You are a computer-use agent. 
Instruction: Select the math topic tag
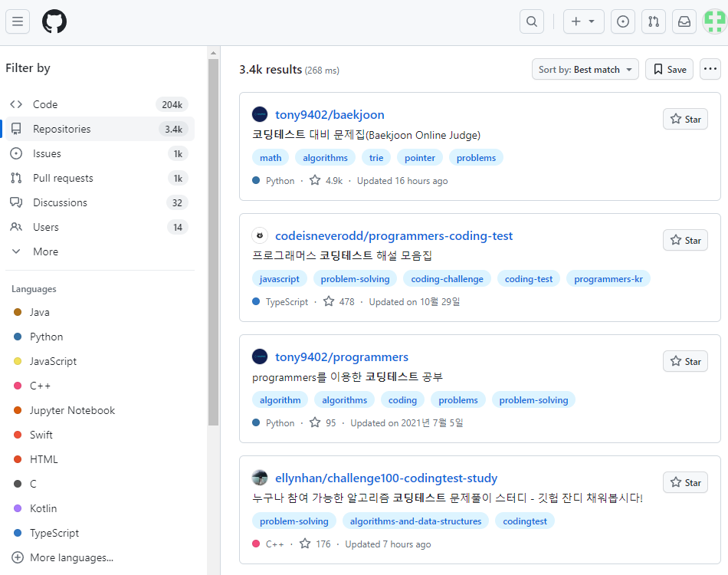pyautogui.click(x=271, y=158)
